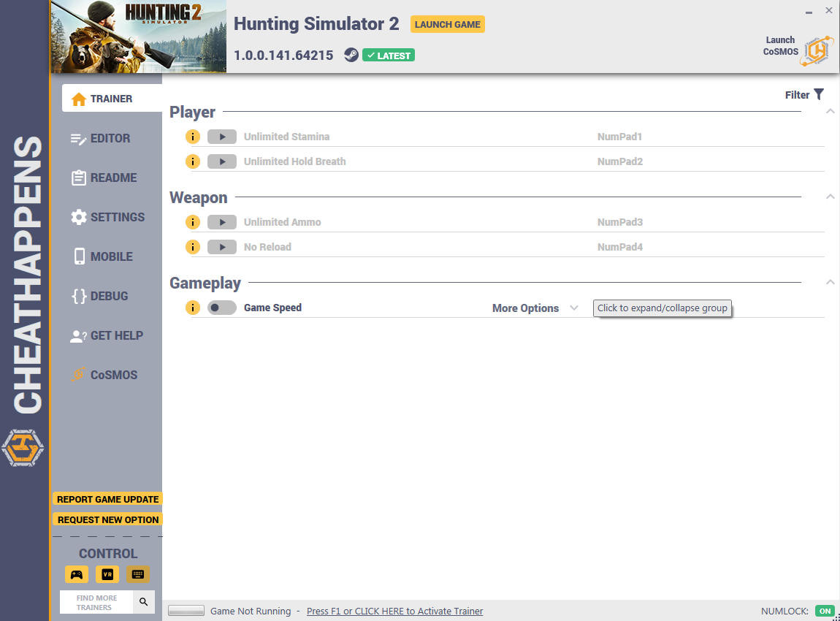Click the Activate Trainer link
The image size is (840, 621).
click(x=395, y=611)
